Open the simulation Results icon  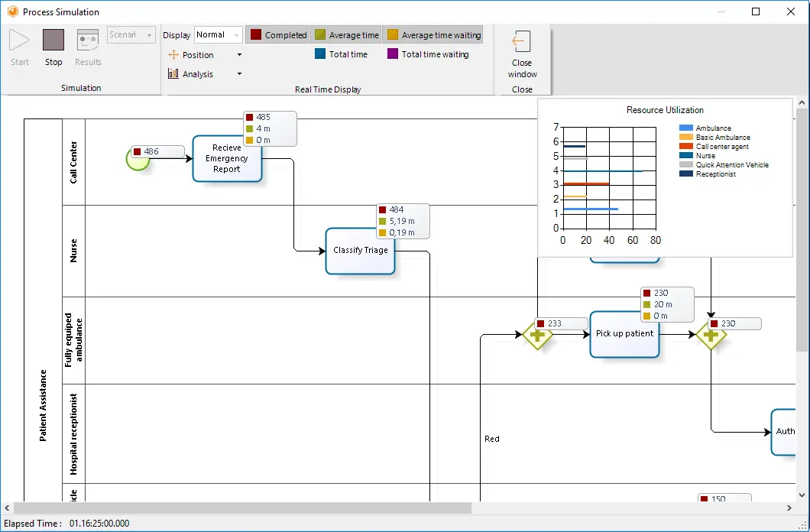[x=88, y=41]
